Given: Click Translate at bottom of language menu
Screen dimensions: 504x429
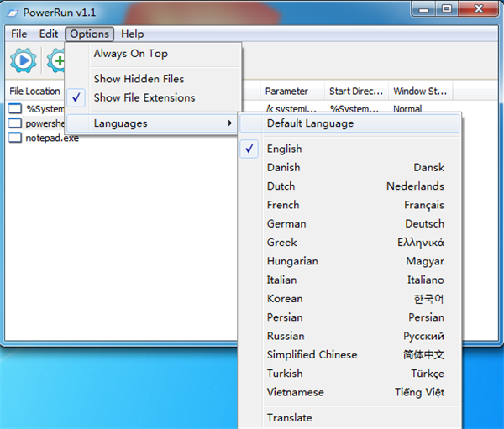Looking at the screenshot, I should click(289, 417).
